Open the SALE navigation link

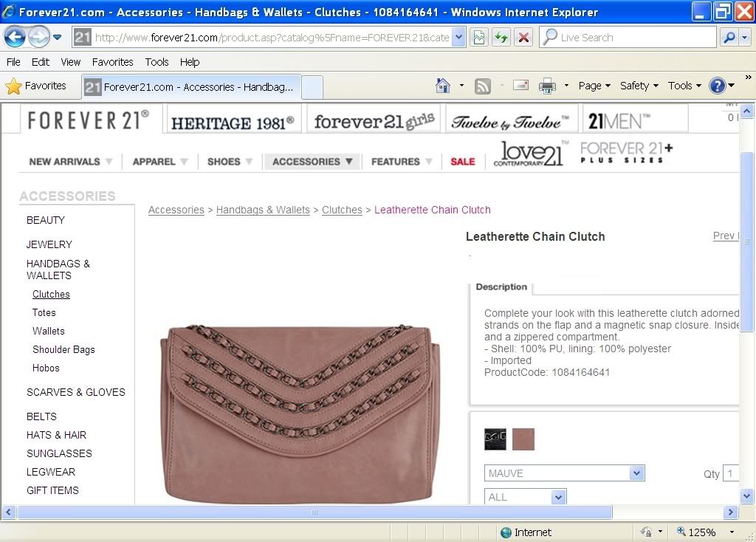463,162
